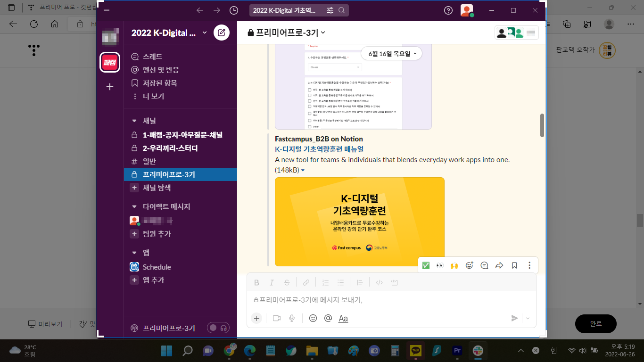React with the green check mark emoji
The height and width of the screenshot is (362, 644).
[426, 265]
